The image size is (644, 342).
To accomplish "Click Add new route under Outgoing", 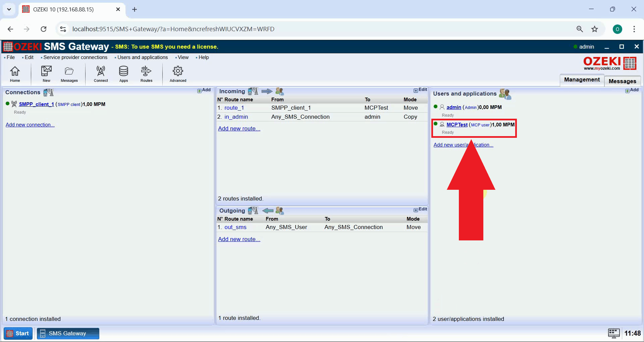I will [239, 239].
